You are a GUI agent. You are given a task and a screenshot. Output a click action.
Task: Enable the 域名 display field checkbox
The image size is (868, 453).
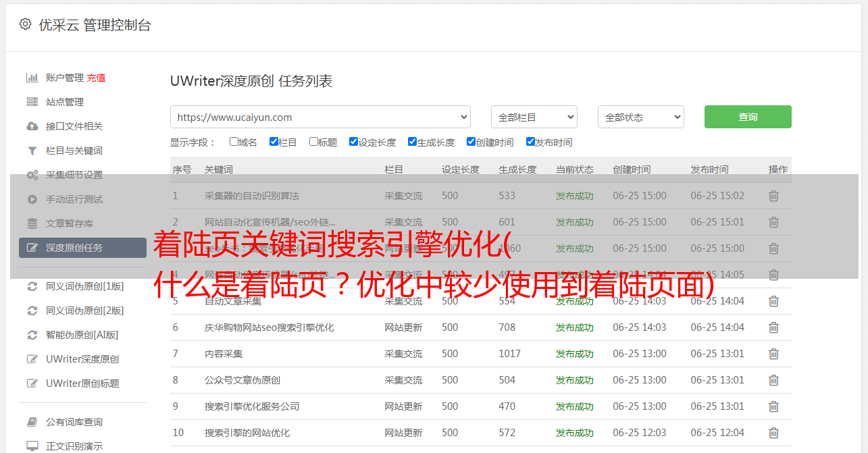[234, 142]
